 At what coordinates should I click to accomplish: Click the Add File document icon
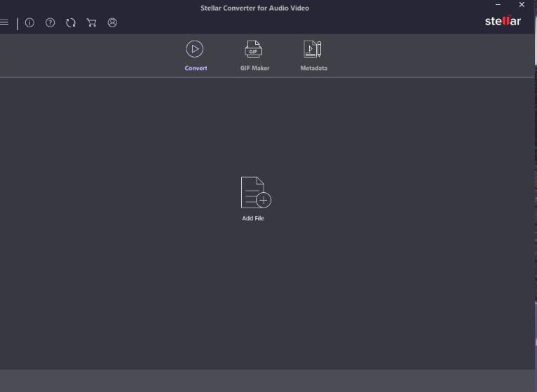tap(256, 192)
